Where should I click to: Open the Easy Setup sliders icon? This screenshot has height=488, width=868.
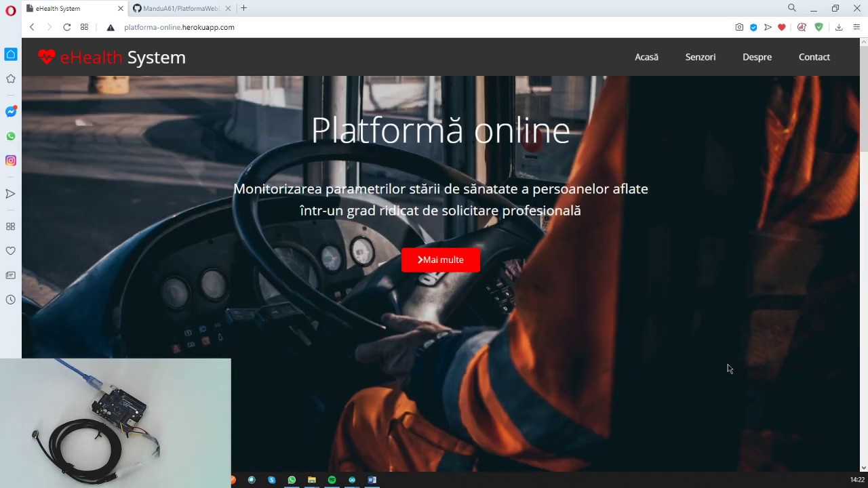pos(856,27)
